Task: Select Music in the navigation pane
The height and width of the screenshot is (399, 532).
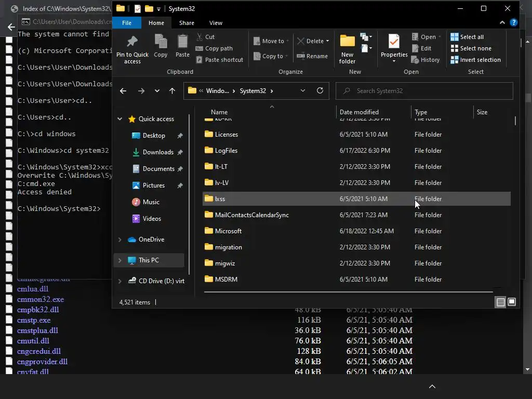Action: 151,202
